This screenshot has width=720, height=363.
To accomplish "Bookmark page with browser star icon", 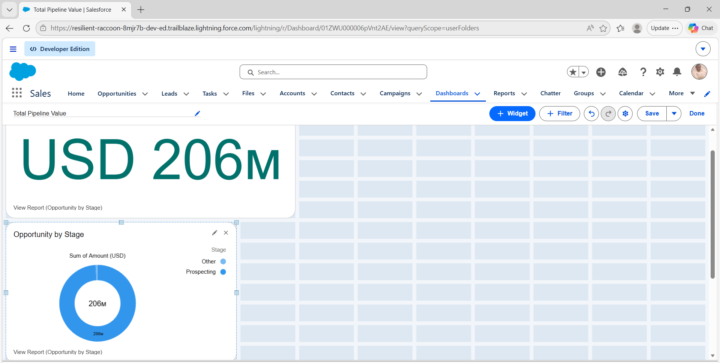I will click(603, 28).
